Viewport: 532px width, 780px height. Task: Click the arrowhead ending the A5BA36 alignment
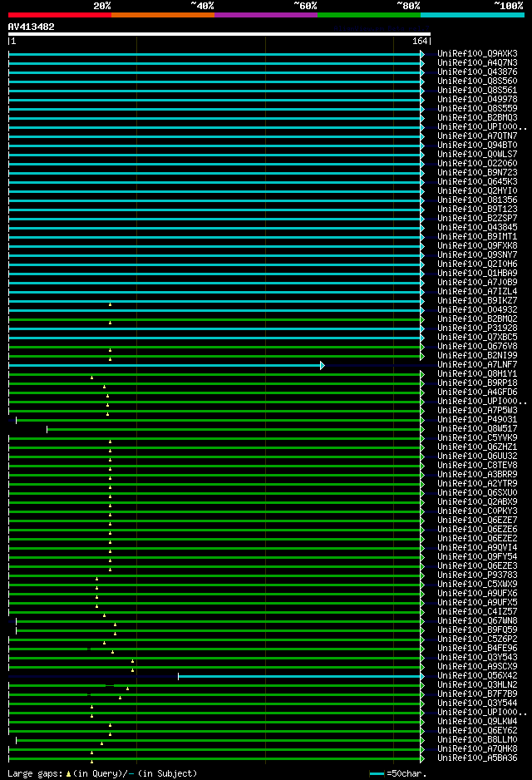pyautogui.click(x=422, y=758)
